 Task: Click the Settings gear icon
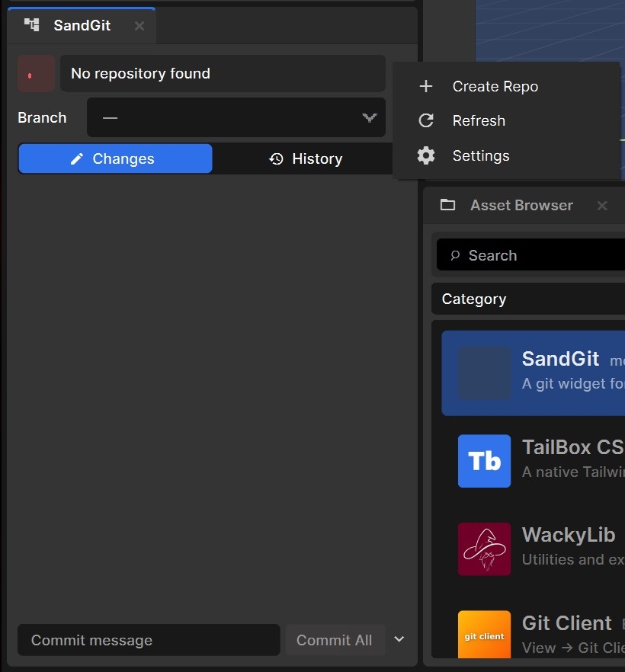click(x=426, y=156)
